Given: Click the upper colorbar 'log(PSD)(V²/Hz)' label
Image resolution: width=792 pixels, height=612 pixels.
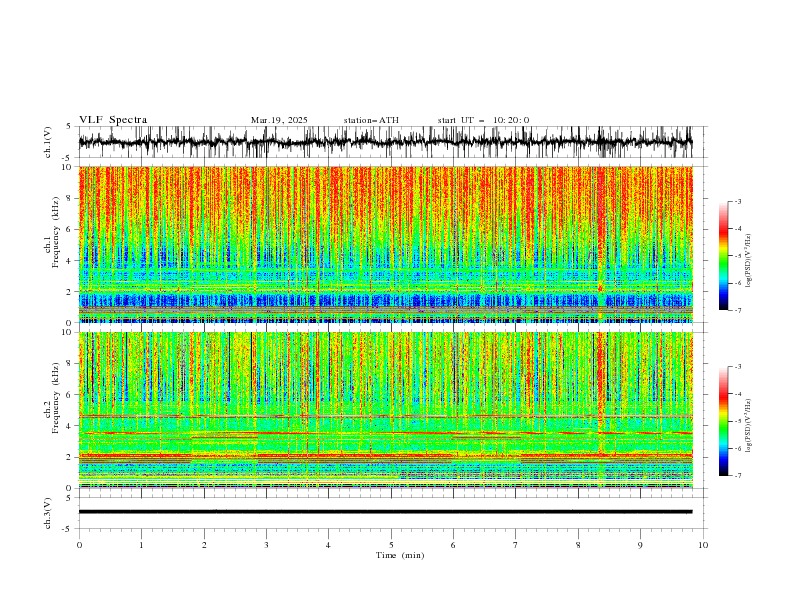Looking at the screenshot, I should pos(749,261).
